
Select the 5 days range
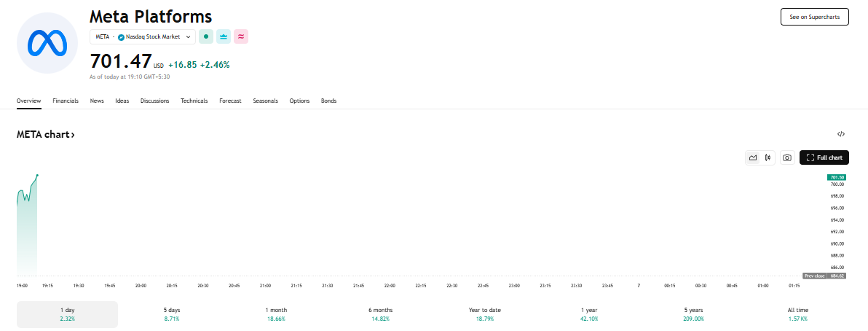(x=172, y=314)
